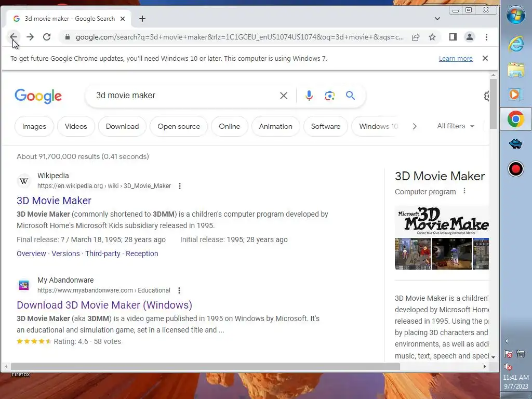Click the browser forward arrow

pyautogui.click(x=30, y=37)
